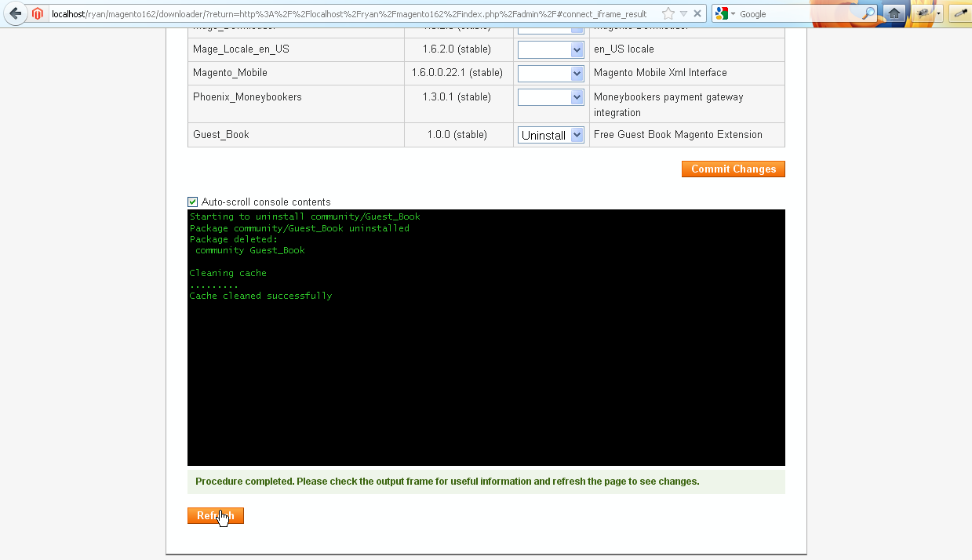Expand the Firebug button dropdown arrow
This screenshot has width=972, height=560.
[x=938, y=13]
